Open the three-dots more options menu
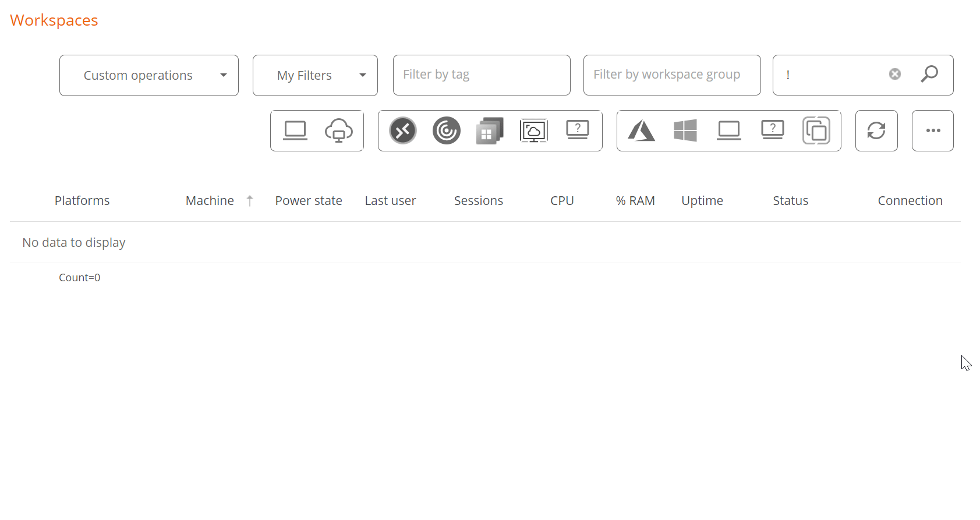This screenshot has width=980, height=520. (933, 130)
